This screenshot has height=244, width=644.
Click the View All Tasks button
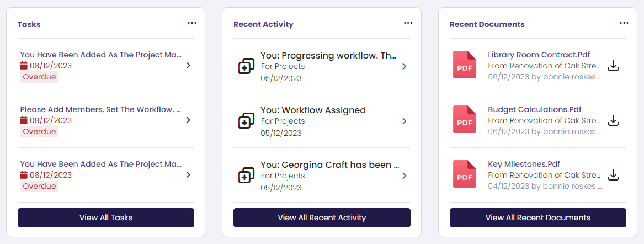pos(106,218)
